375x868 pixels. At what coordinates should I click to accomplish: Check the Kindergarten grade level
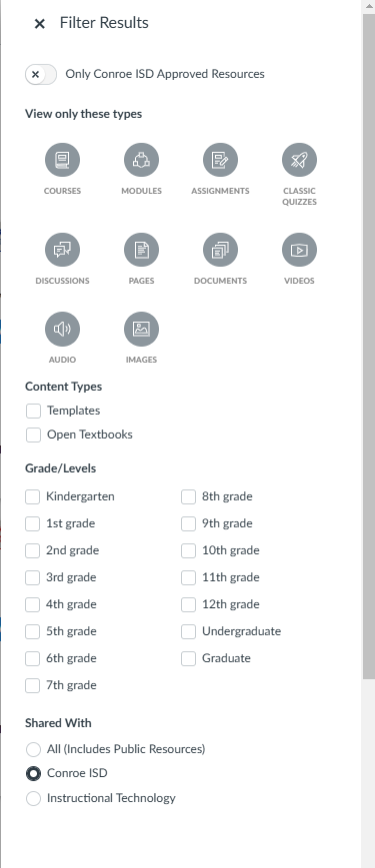point(33,496)
